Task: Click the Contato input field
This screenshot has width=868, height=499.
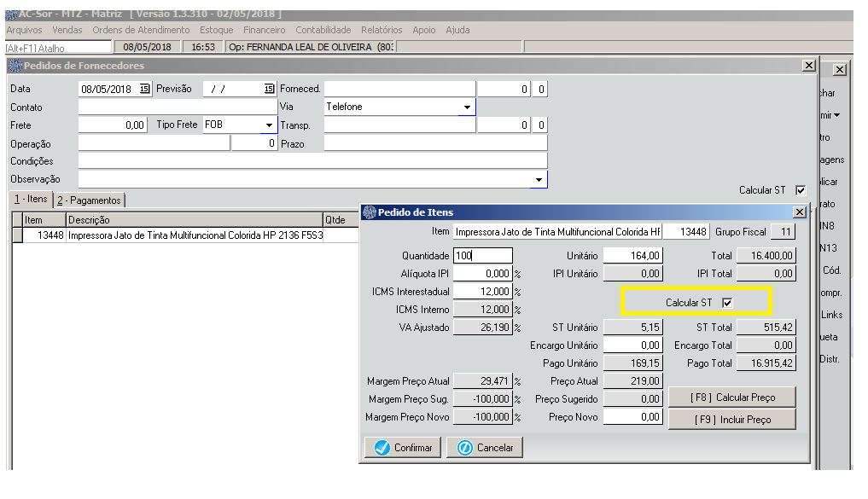Action: (178, 107)
